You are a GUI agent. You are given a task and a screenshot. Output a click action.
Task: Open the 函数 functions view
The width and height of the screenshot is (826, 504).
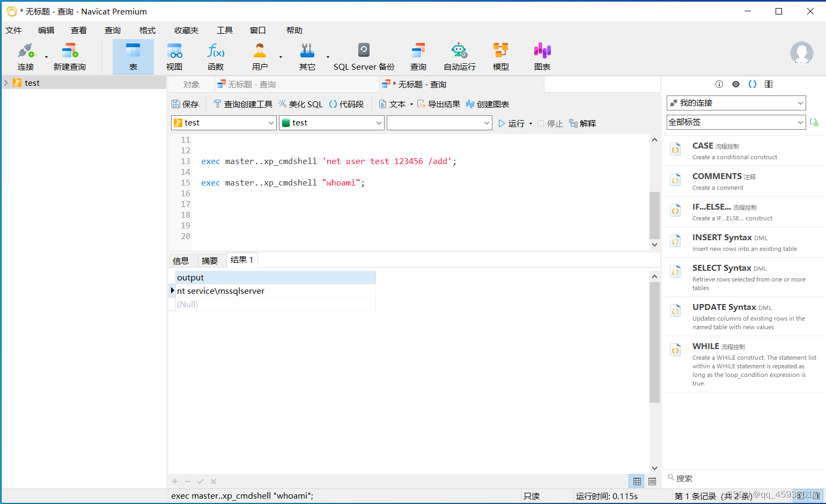tap(215, 56)
